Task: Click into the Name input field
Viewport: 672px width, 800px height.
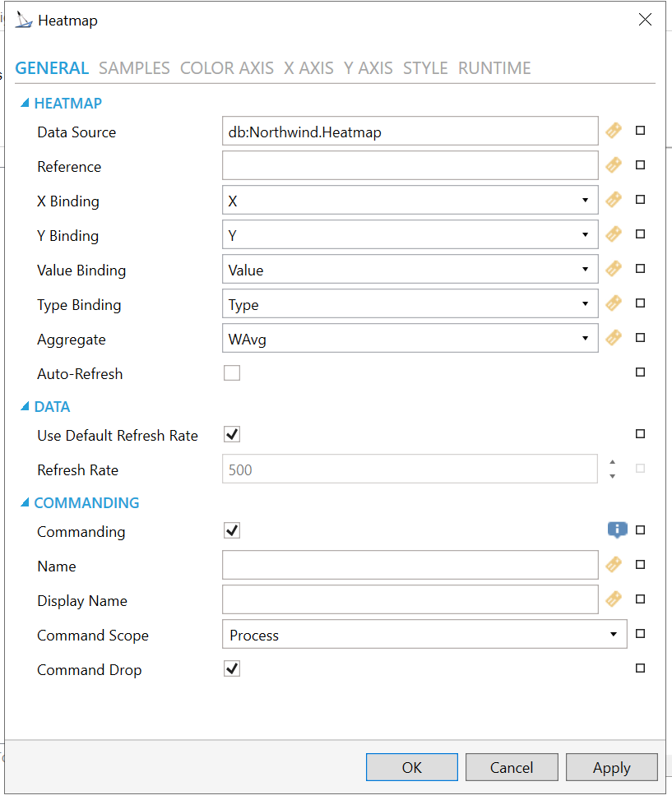Action: [410, 565]
